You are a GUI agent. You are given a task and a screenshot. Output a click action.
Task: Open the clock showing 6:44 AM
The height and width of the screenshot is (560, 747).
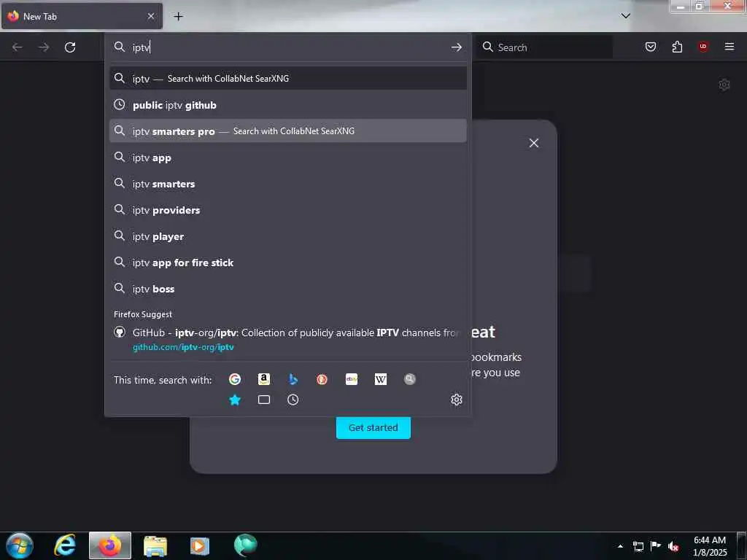710,546
